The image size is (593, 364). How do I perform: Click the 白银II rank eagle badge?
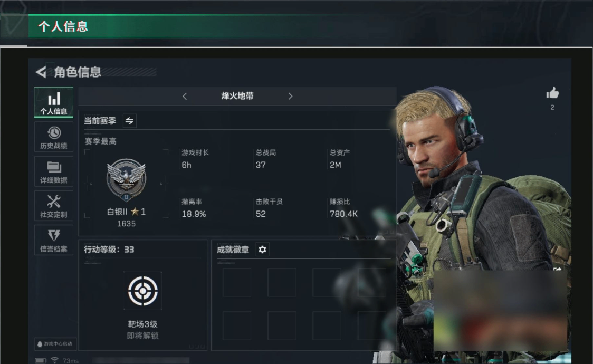coord(126,179)
